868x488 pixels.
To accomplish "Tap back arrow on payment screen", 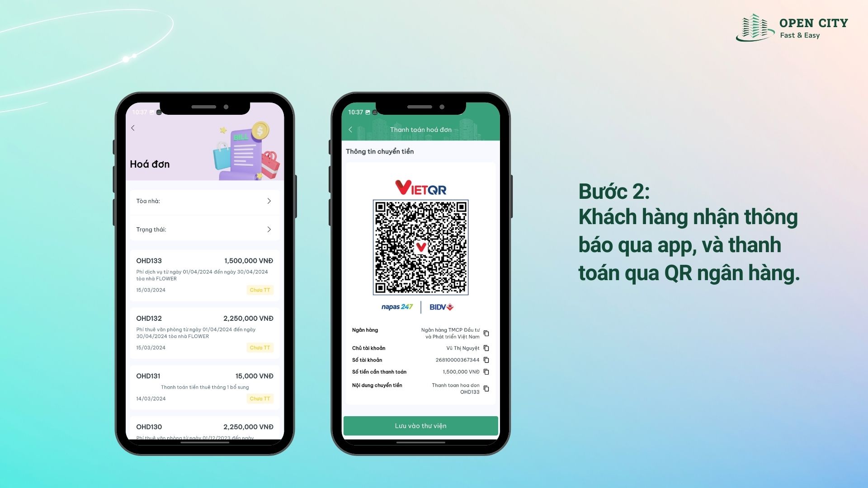I will click(350, 128).
